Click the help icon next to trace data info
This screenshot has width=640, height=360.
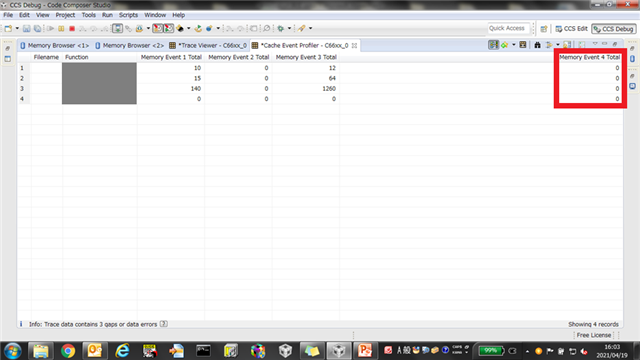(164, 324)
